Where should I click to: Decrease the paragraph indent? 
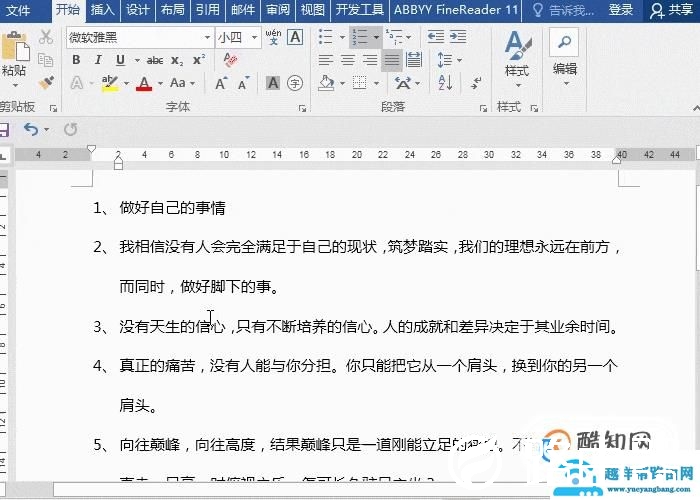(436, 37)
